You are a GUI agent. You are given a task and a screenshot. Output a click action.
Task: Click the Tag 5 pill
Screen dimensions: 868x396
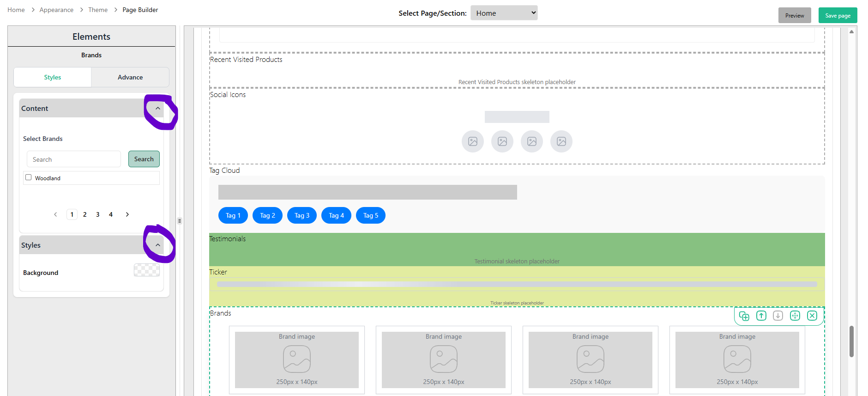371,215
